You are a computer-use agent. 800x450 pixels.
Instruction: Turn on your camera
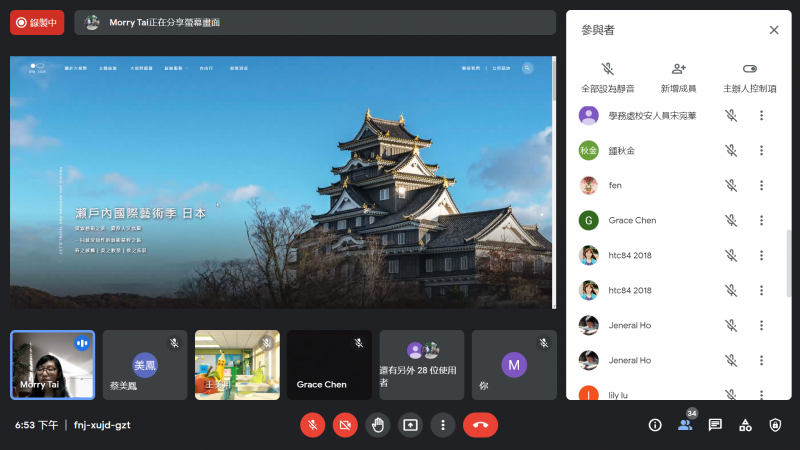point(345,425)
